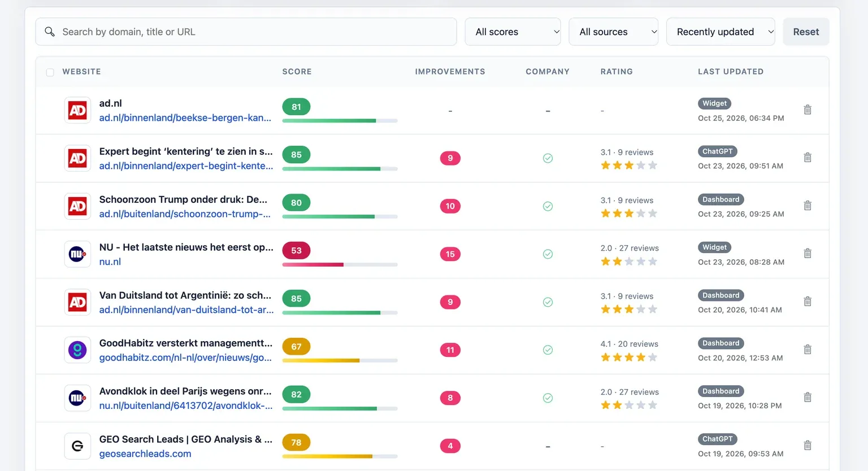Remove the Avondklok in deel Parijs entry
The image size is (868, 471).
pos(808,398)
